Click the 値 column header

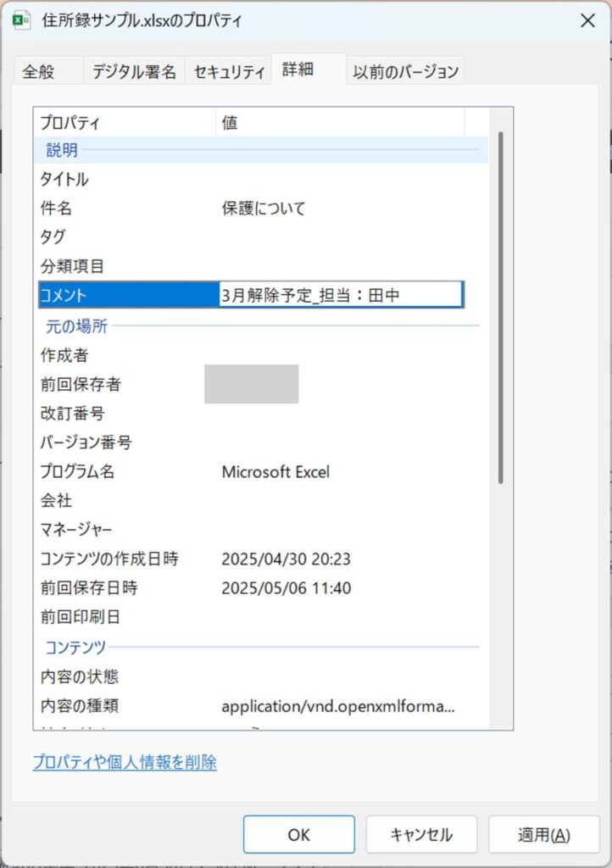coord(340,122)
